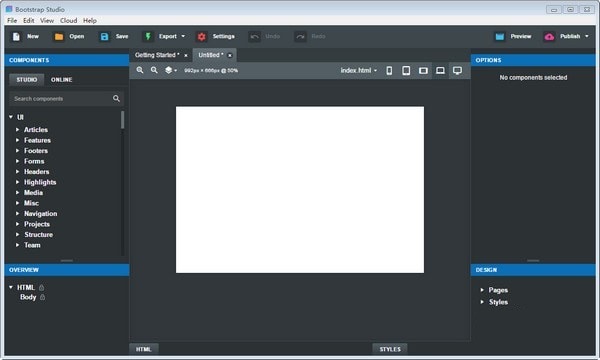This screenshot has height=360, width=600.
Task: Click the New file icon
Action: click(x=16, y=36)
